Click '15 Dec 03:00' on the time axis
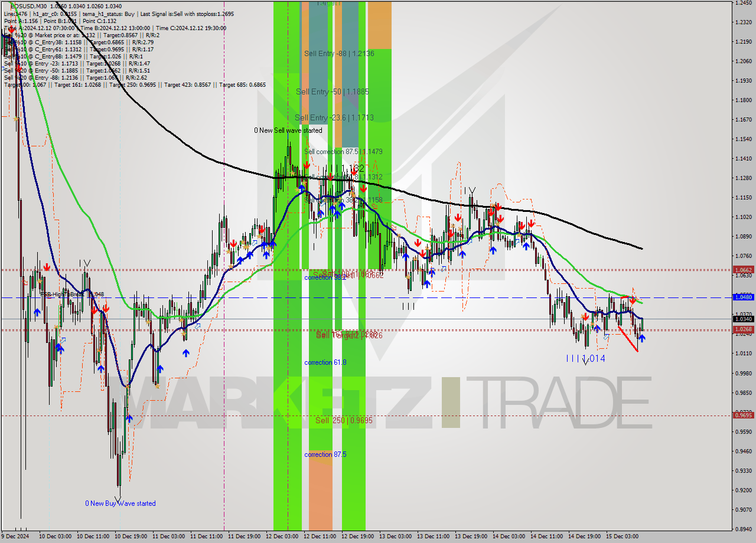The height and width of the screenshot is (543, 756). (622, 537)
